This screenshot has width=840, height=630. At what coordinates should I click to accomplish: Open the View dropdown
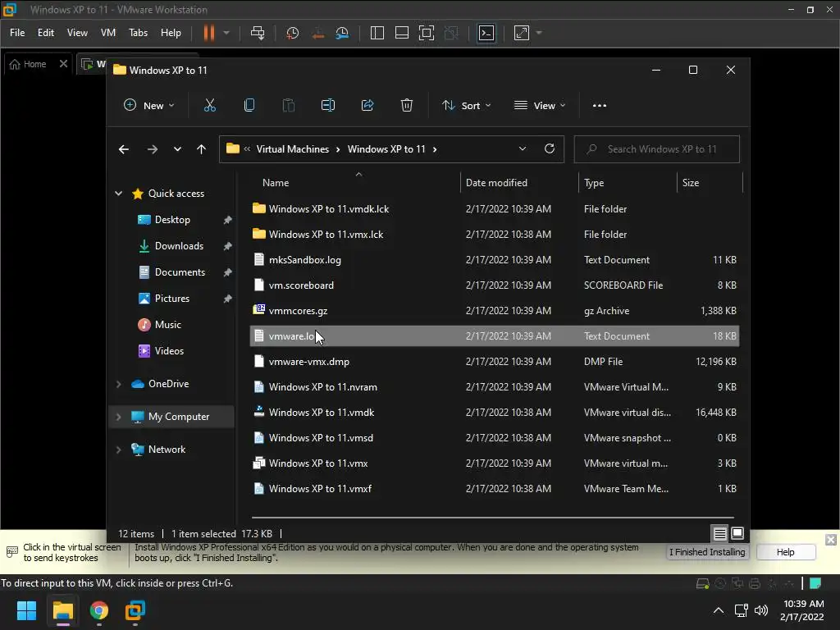(540, 106)
